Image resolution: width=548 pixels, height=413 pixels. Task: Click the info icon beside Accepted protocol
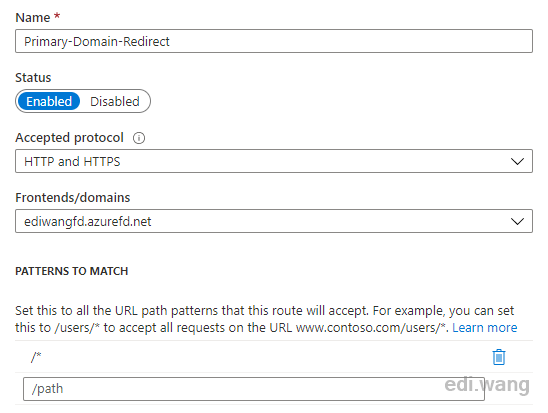pos(139,138)
